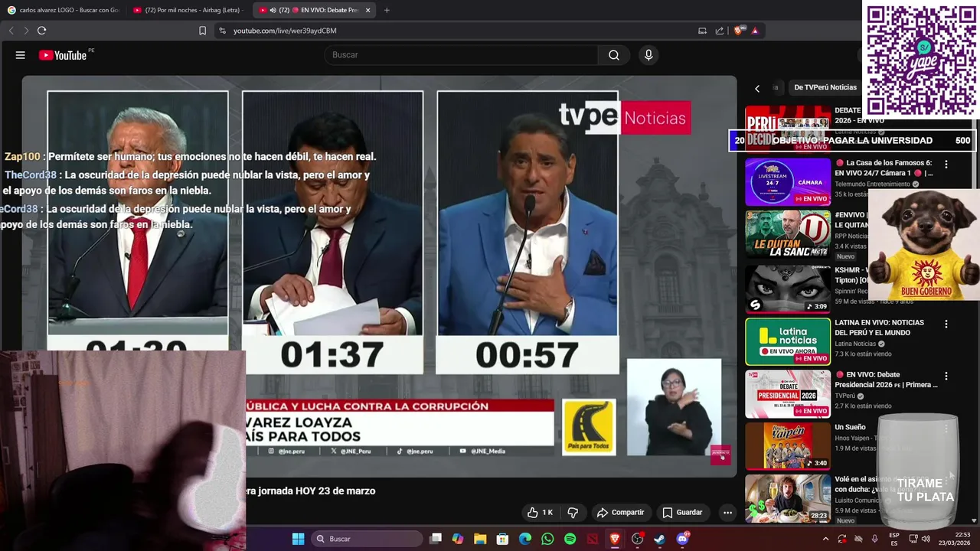Screen dimensions: 980x551
Task: Open Spotify from taskbar
Action: (x=570, y=539)
